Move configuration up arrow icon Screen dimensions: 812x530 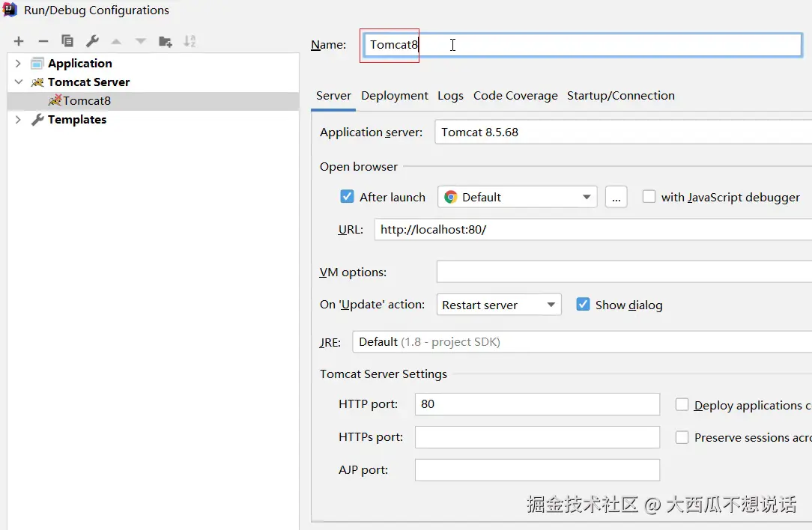tap(116, 41)
